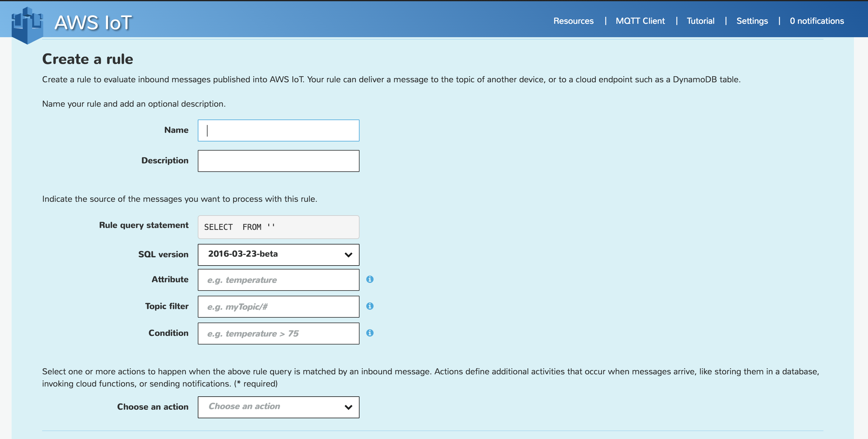Click into the Description input field

point(278,161)
